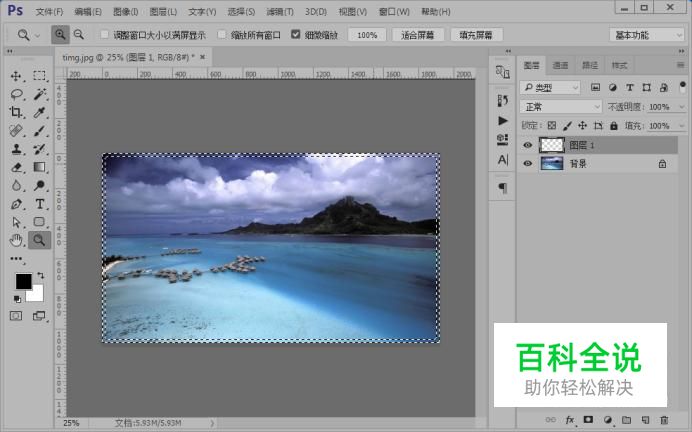Select the Magic Wand tool
The height and width of the screenshot is (432, 692).
[x=40, y=94]
